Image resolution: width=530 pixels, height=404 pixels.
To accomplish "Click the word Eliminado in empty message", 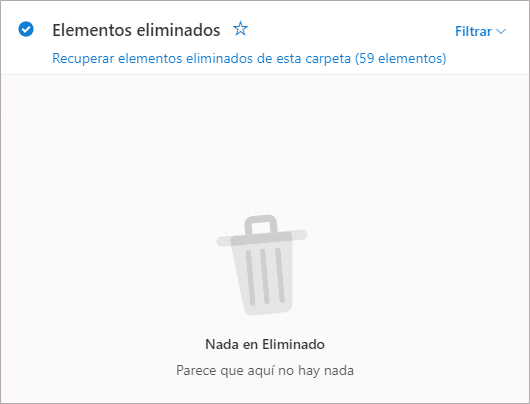I will tap(293, 344).
